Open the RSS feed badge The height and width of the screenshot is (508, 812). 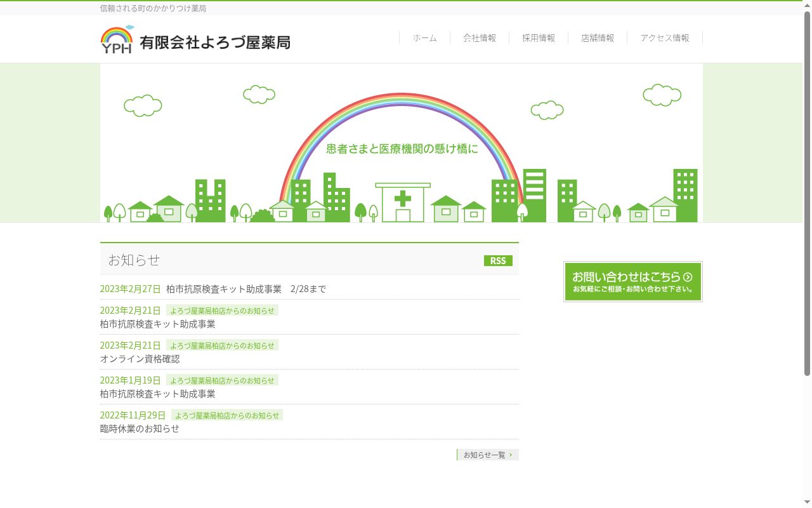pos(498,261)
